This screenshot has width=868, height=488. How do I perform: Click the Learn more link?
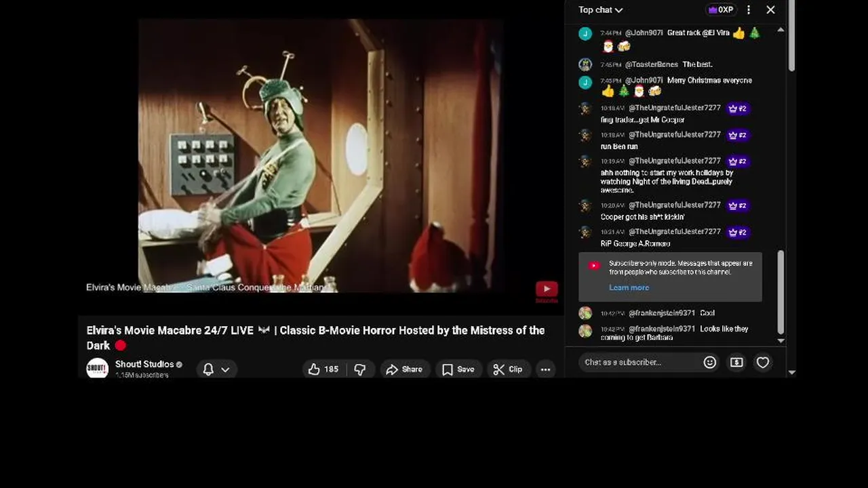(x=629, y=287)
